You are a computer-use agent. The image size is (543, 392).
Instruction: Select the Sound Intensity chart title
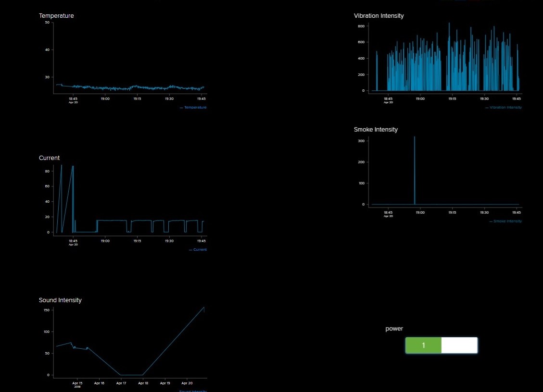tap(60, 300)
